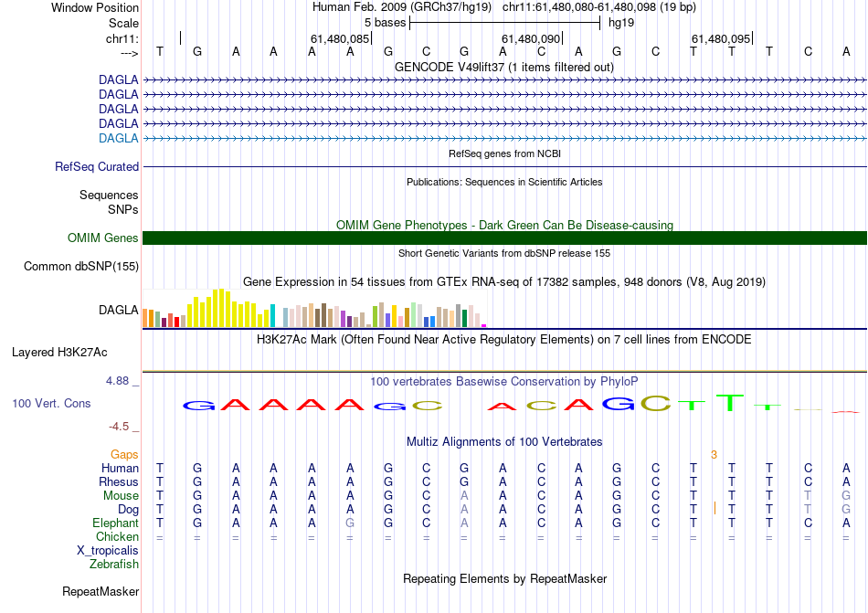Click the 61,480,090 ruler position

(x=531, y=38)
